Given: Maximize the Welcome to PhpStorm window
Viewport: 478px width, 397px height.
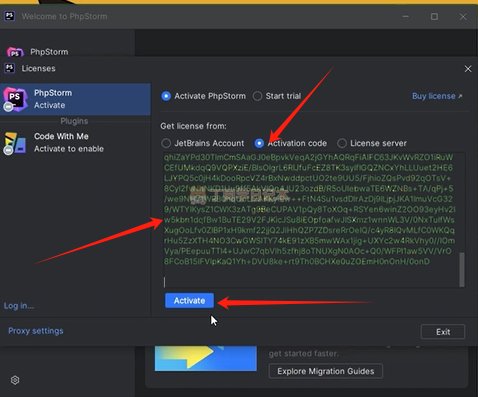Looking at the screenshot, I should click(x=434, y=16).
